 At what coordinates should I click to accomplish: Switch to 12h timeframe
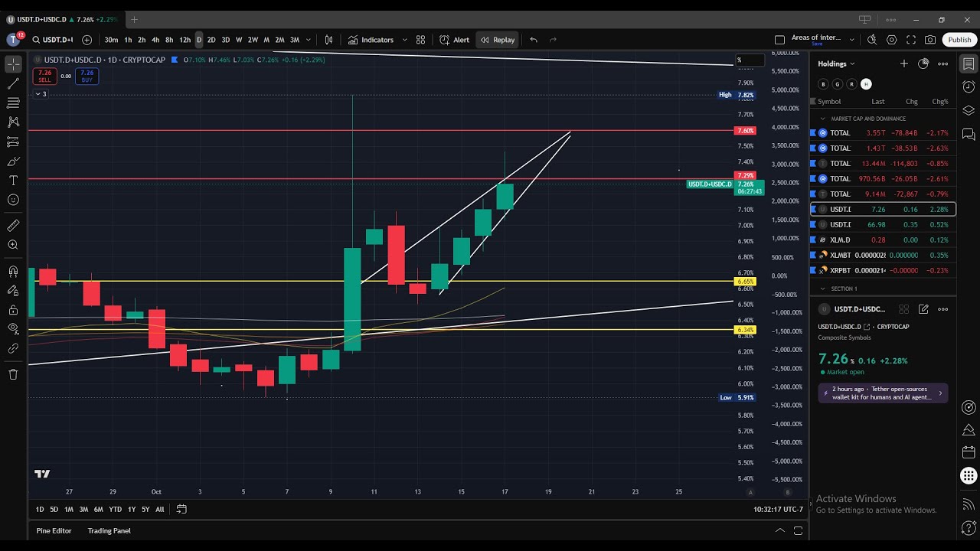pos(185,40)
